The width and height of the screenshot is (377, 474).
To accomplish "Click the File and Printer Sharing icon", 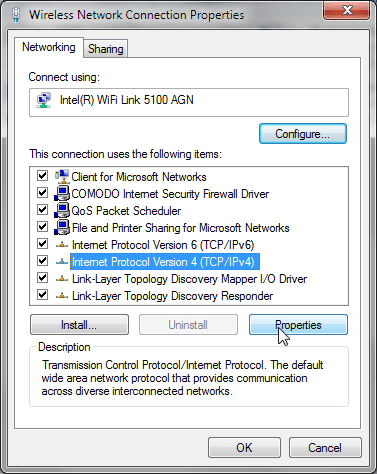I will (x=62, y=227).
